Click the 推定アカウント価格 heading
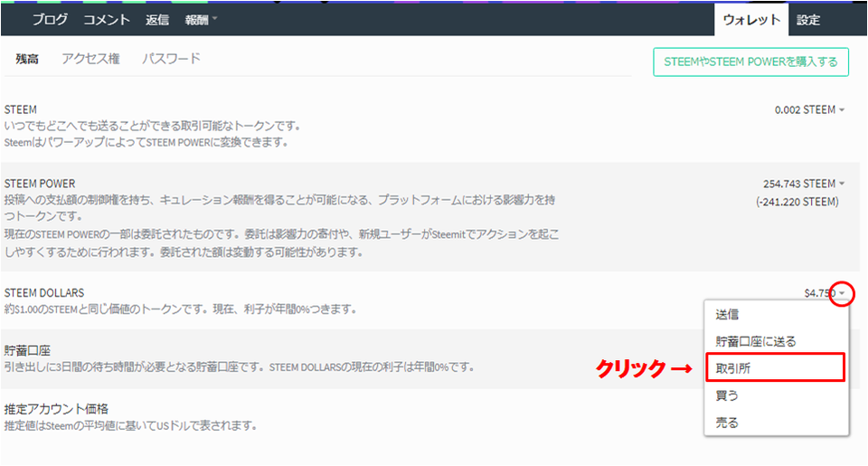This screenshot has height=466, width=868. (x=56, y=409)
